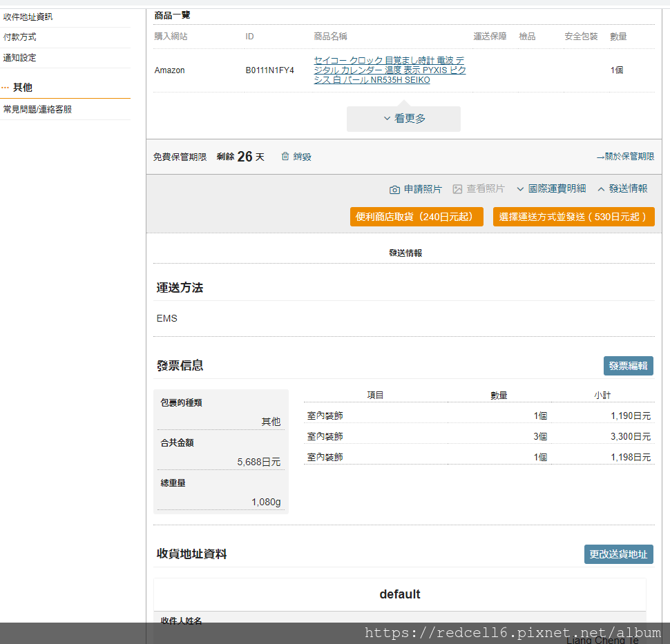Select total amount 5,688日元
Screen dimensions: 670x644
259,462
